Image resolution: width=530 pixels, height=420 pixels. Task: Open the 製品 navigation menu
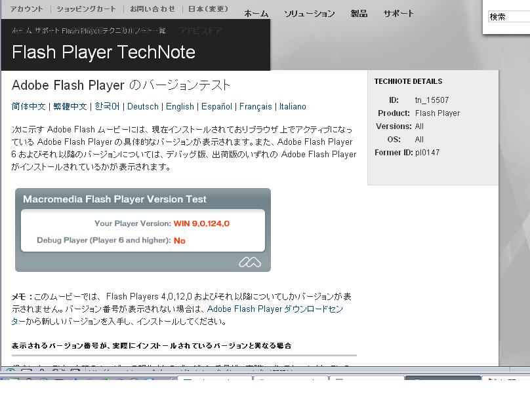click(x=359, y=14)
